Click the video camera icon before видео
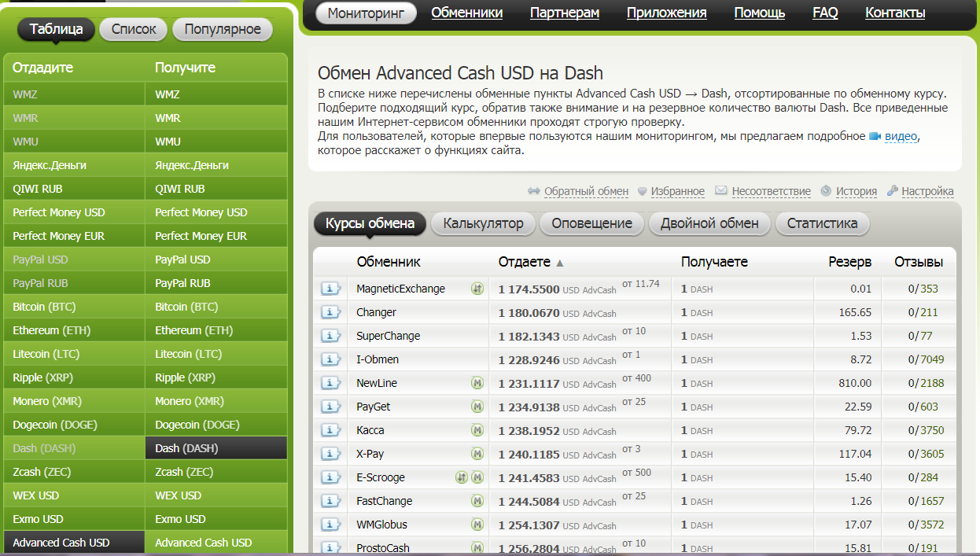 click(x=875, y=136)
